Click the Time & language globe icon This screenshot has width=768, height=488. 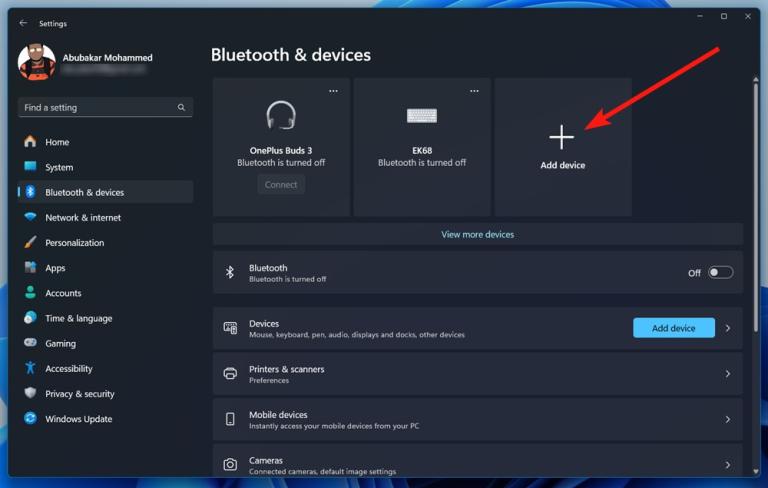tap(30, 318)
